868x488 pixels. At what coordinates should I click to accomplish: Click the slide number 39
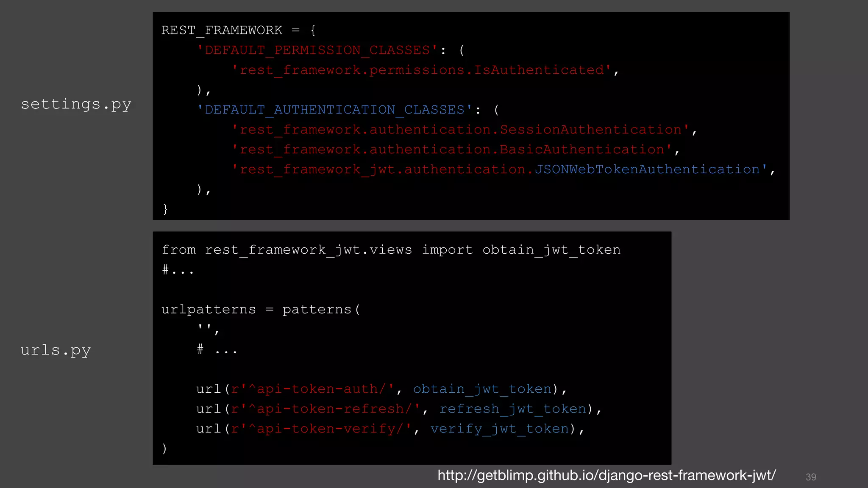[x=810, y=477]
